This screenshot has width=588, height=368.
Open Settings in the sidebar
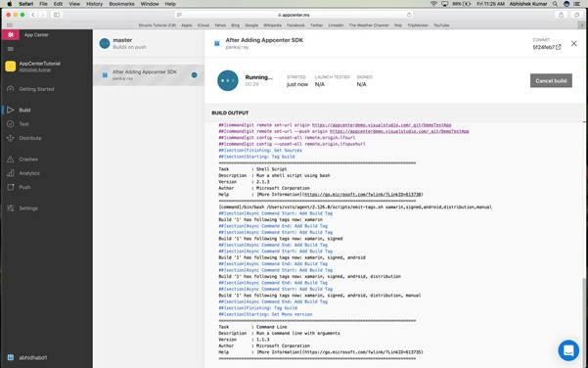tap(28, 208)
